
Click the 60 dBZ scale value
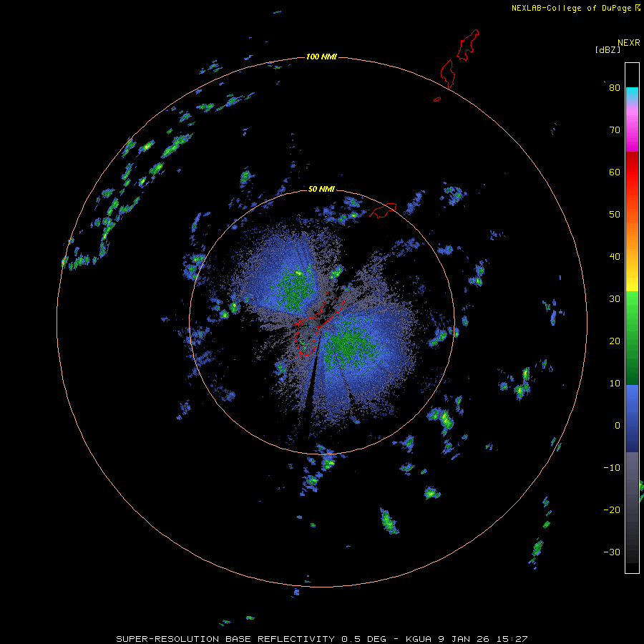coord(615,172)
